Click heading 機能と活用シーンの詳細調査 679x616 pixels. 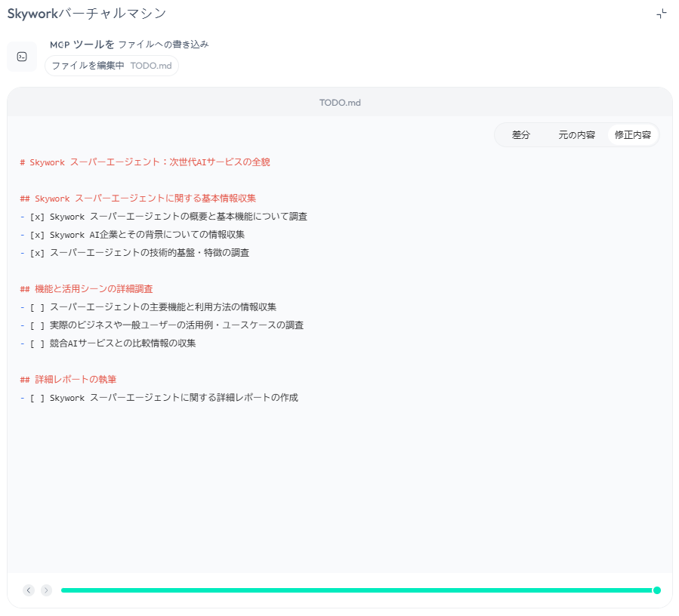[x=86, y=288]
